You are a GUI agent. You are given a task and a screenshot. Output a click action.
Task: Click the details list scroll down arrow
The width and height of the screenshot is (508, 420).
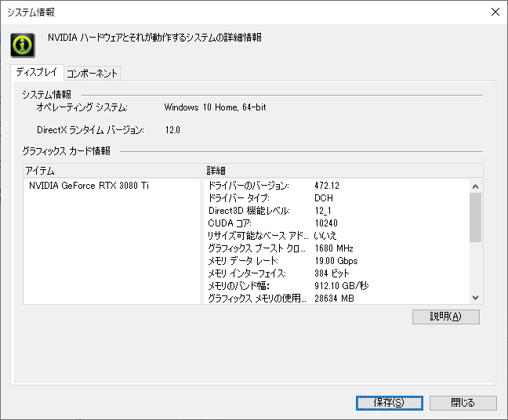coord(475,298)
